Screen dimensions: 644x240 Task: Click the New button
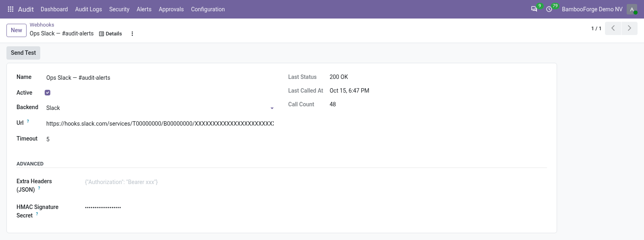pyautogui.click(x=17, y=30)
